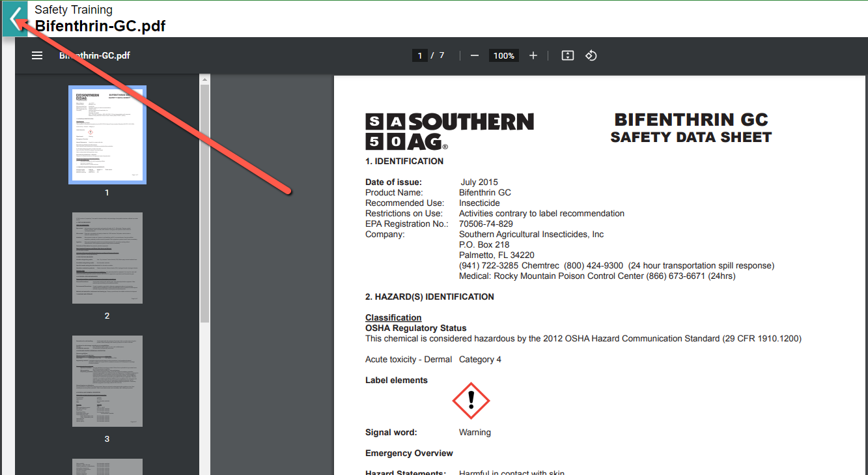This screenshot has width=868, height=475.
Task: Click the 'Palmetto, FL 34220' line
Action: pos(497,255)
